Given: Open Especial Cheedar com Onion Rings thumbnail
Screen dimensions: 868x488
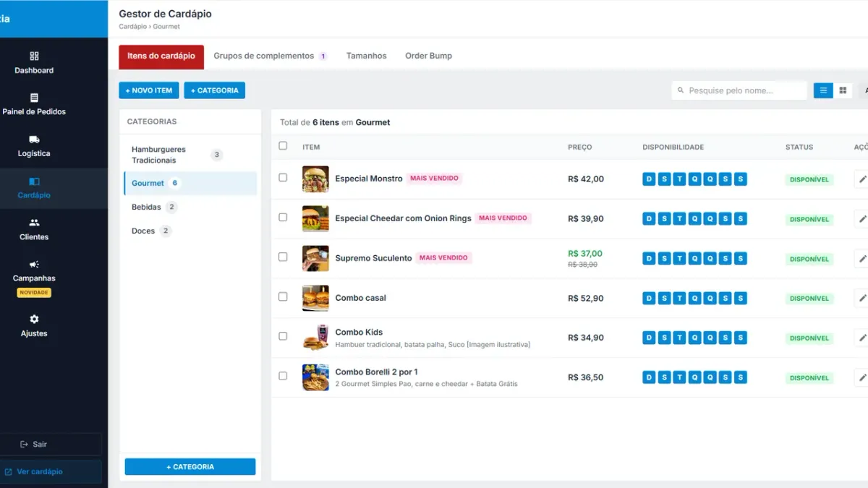Looking at the screenshot, I should click(x=315, y=218).
